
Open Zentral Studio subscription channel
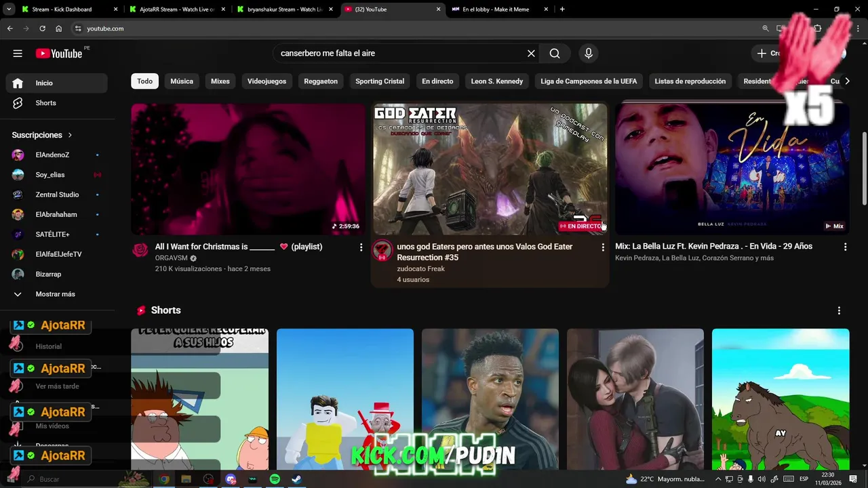pyautogui.click(x=56, y=195)
